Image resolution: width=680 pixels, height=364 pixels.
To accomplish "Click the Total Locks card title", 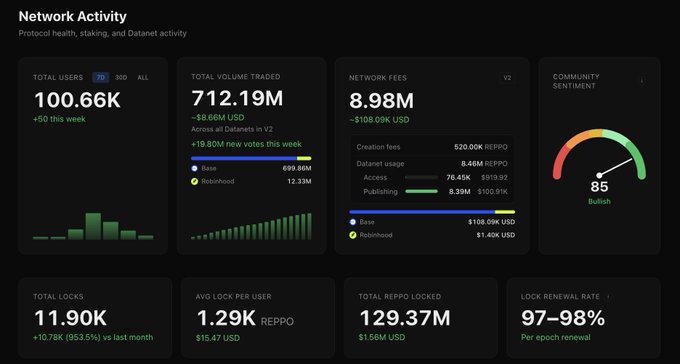I will coord(58,297).
